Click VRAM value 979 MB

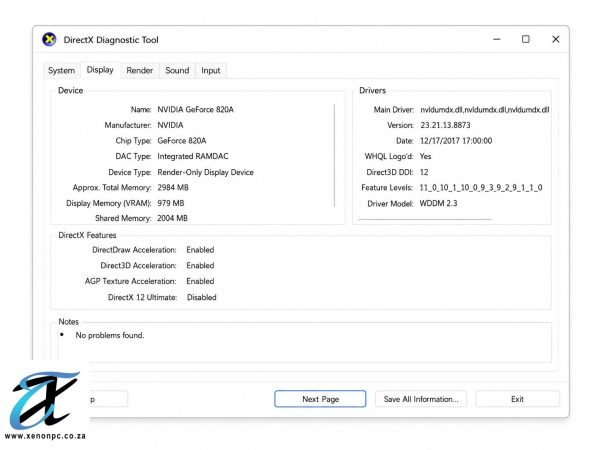point(171,203)
